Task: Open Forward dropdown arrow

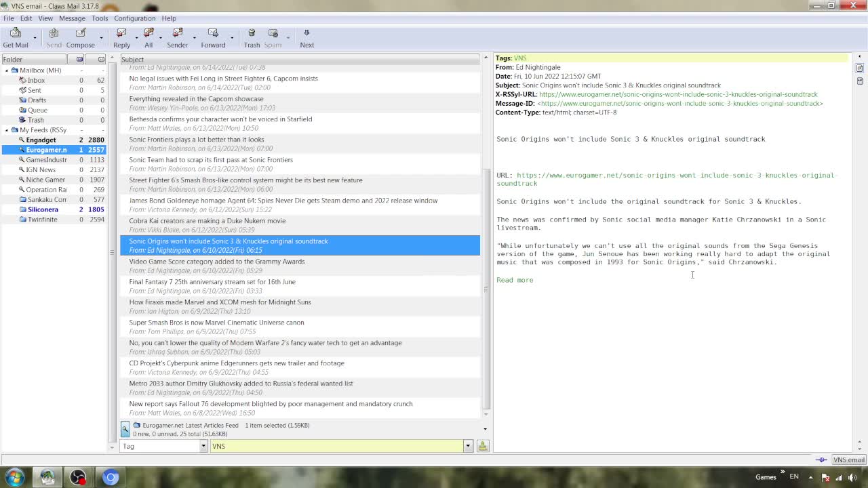Action: pyautogui.click(x=231, y=39)
